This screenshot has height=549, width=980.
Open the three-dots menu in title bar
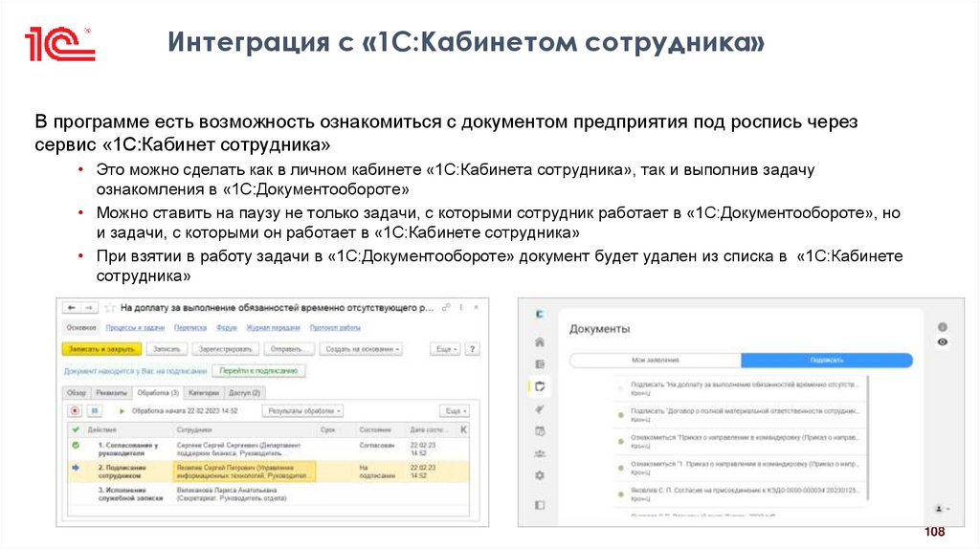pos(461,307)
